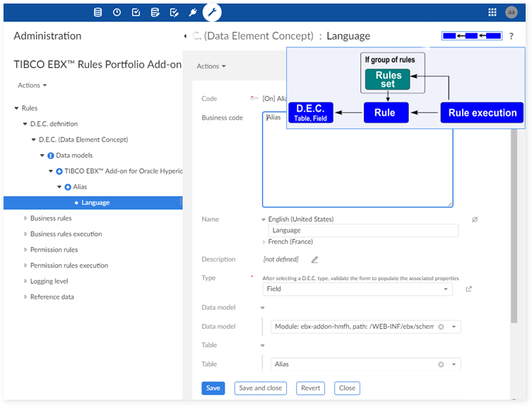
Task: Open the plug add-ons icon in header
Action: coord(193,12)
